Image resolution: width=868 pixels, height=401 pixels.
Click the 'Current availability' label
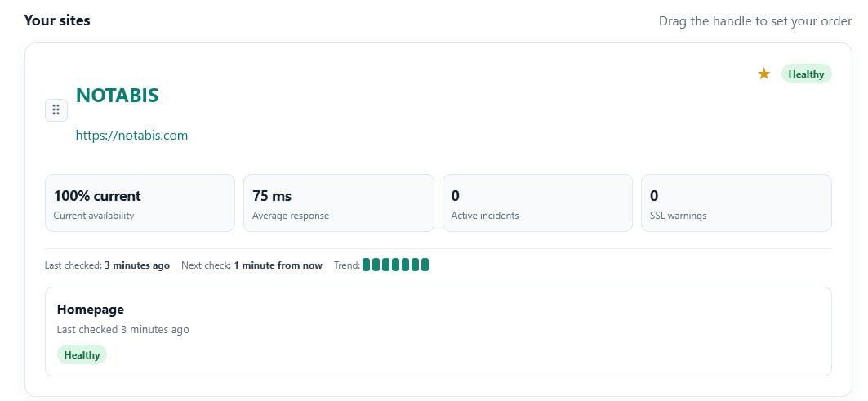(x=94, y=216)
